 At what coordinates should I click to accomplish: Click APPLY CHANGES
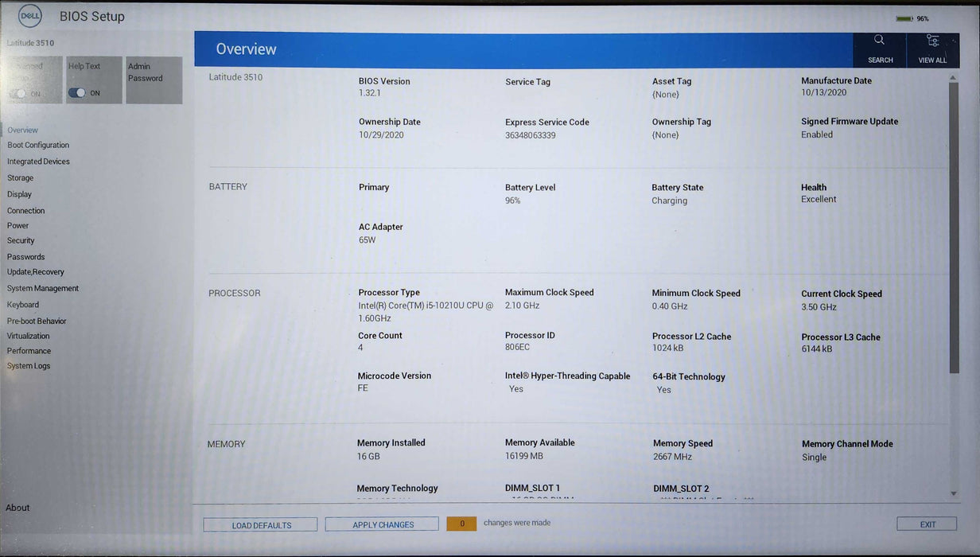(x=381, y=524)
